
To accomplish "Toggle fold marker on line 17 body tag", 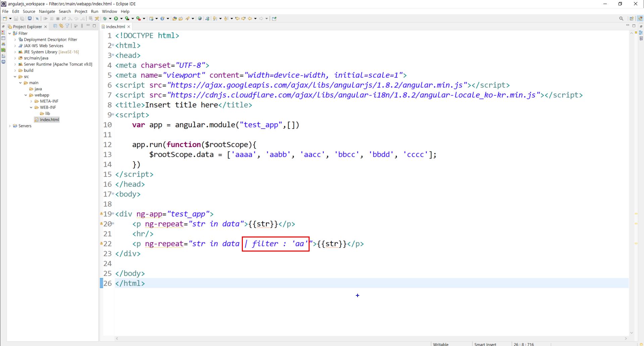I will pyautogui.click(x=113, y=194).
